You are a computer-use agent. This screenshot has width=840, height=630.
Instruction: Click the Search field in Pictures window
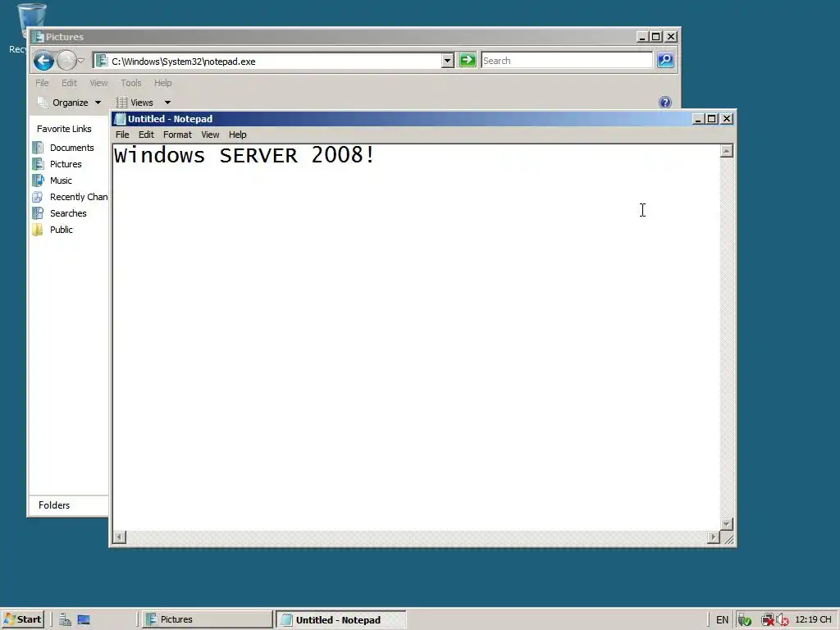567,61
